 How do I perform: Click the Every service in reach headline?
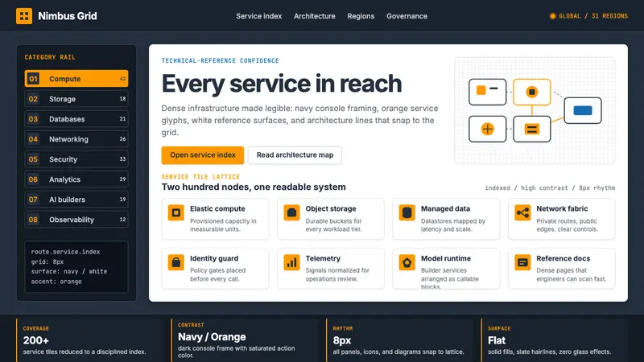click(x=281, y=84)
